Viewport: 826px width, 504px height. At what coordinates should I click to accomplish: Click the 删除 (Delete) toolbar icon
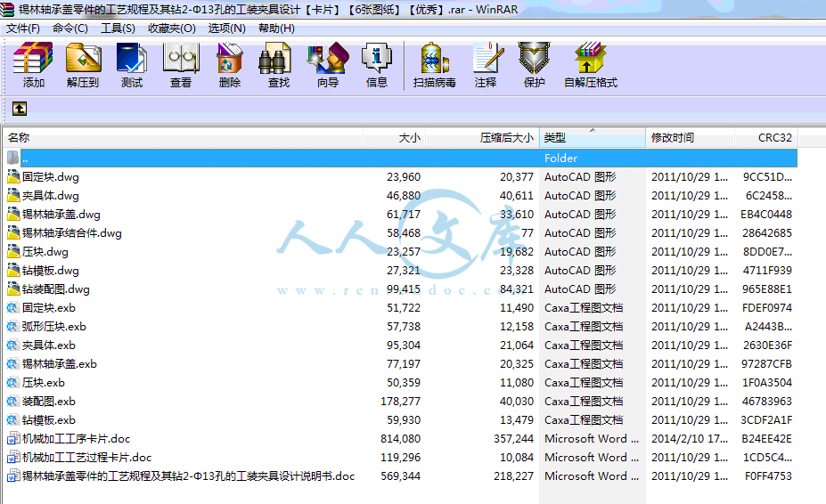pyautogui.click(x=230, y=64)
